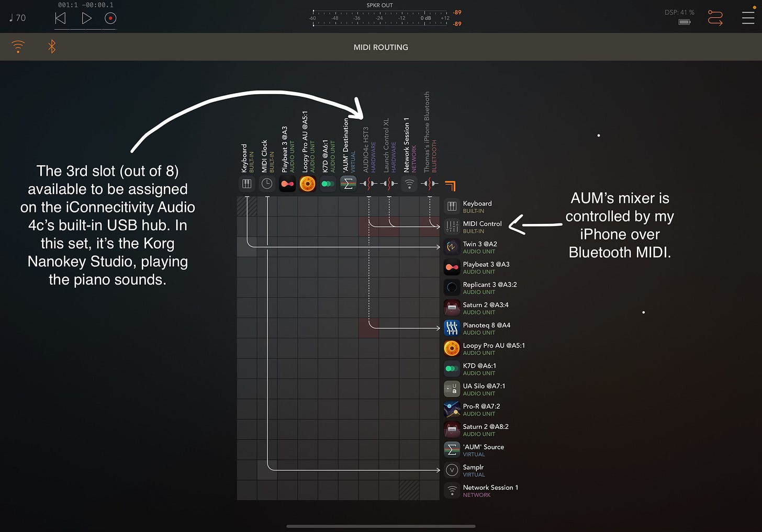The image size is (762, 532).
Task: Select the Network Session 1 source column icon
Action: (409, 184)
